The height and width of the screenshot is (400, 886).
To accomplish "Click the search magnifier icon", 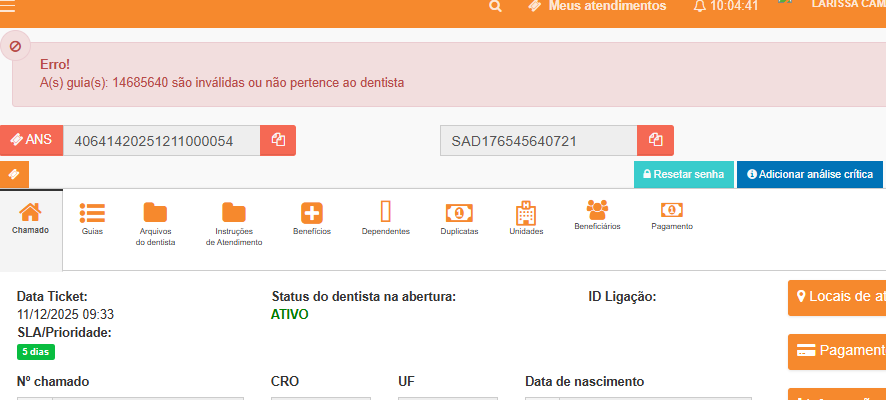I will click(496, 6).
